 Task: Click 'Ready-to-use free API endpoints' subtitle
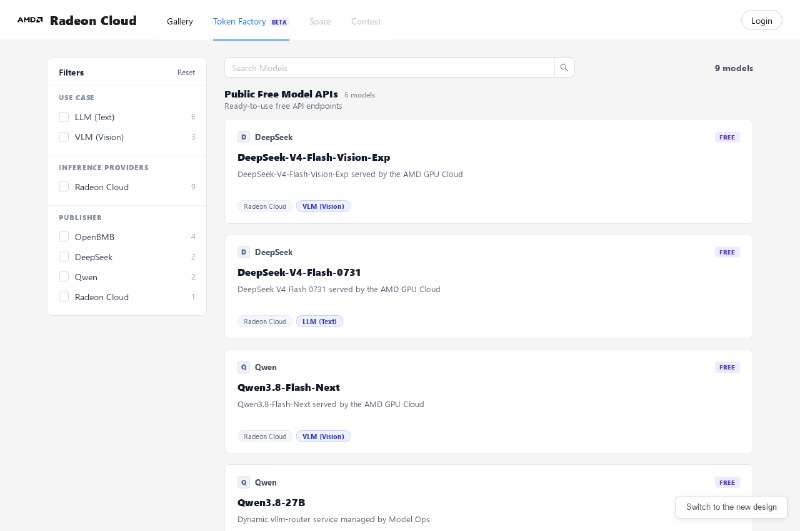pyautogui.click(x=283, y=106)
